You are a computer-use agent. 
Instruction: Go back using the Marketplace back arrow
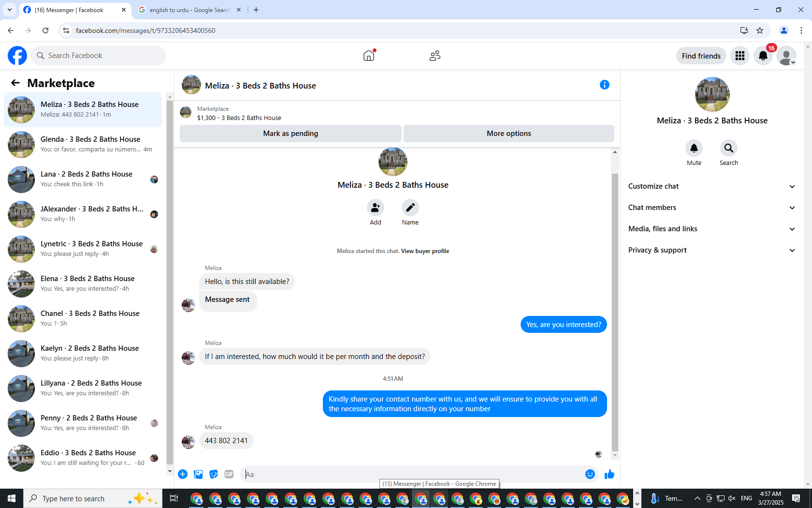click(x=15, y=83)
